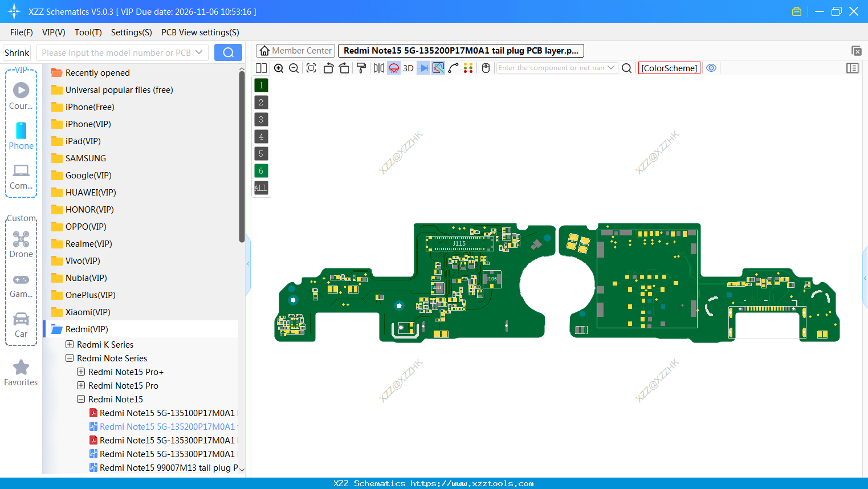The width and height of the screenshot is (868, 489).
Task: Activate the mirror flip tool
Action: [378, 68]
